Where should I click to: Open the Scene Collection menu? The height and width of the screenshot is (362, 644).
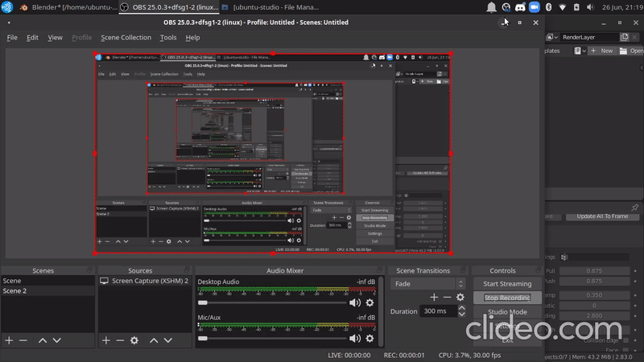tap(126, 37)
